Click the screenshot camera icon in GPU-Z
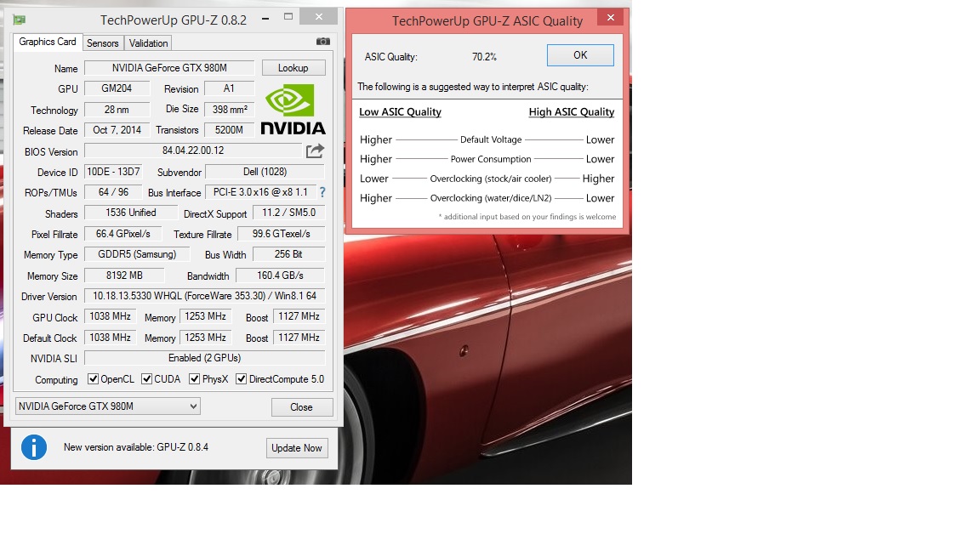980x551 pixels. [x=323, y=41]
